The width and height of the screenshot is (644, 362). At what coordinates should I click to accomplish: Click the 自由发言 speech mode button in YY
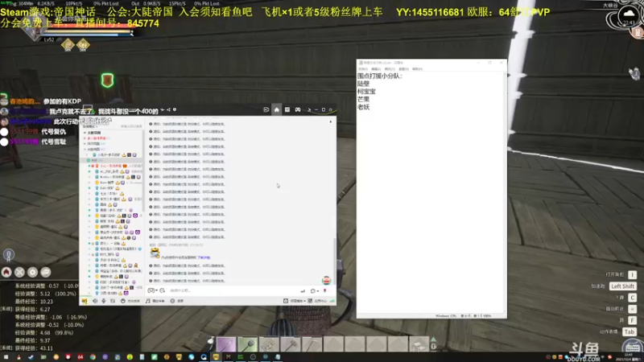pos(130,301)
